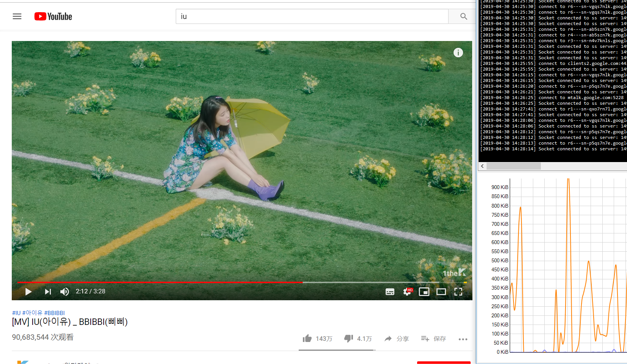
Task: Skip to the next video
Action: 48,292
